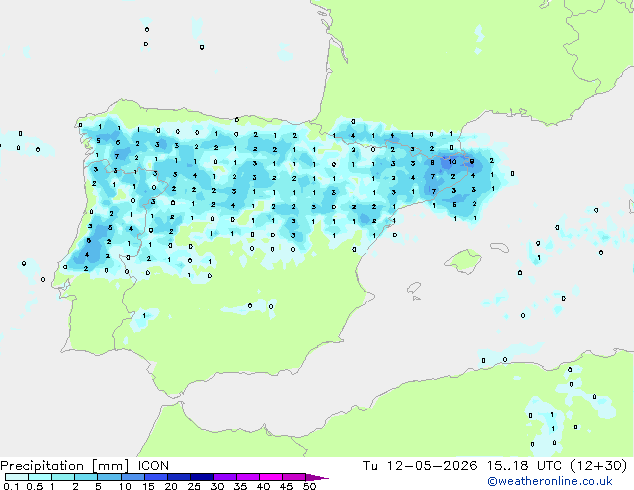Image resolution: width=634 pixels, height=490 pixels.
Task: Click the "Precipitation" title word
Action: [42, 466]
